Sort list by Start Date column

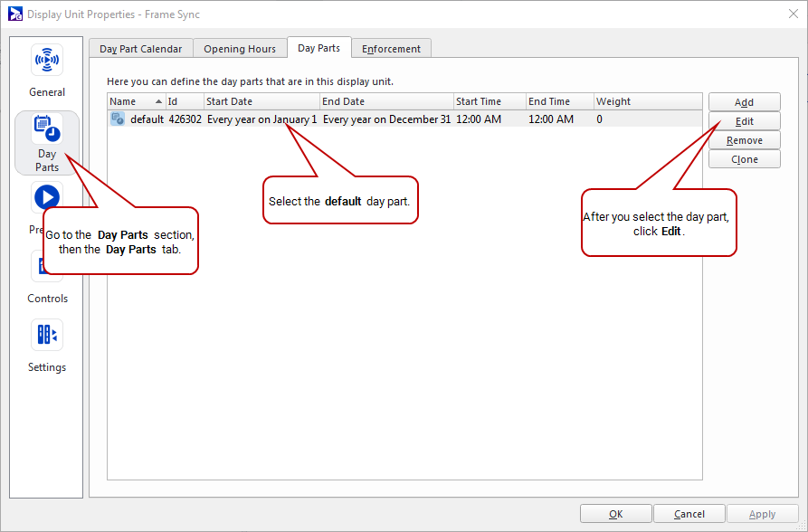[261, 101]
